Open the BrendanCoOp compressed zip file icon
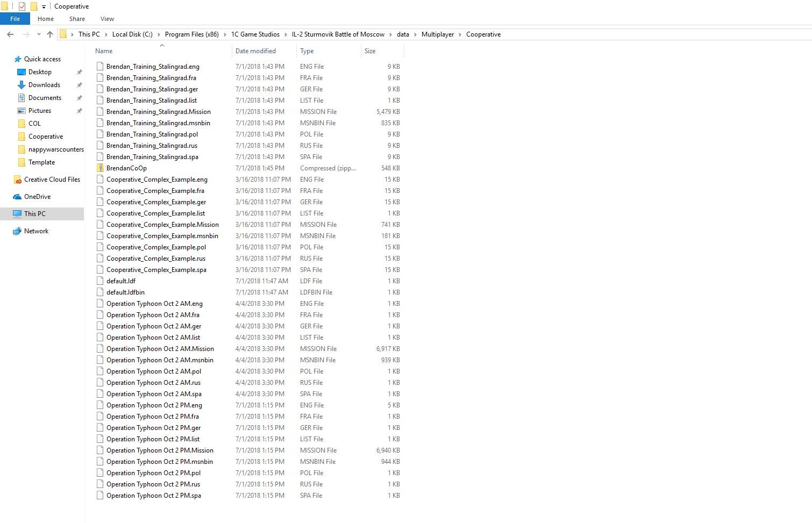Viewport: 812px width, 523px height. click(100, 168)
